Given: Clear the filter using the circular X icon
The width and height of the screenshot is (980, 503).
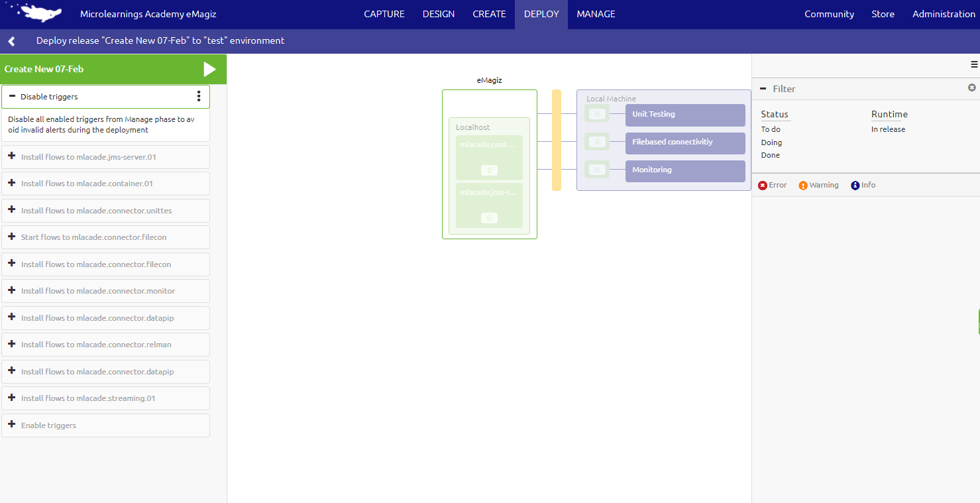Looking at the screenshot, I should pyautogui.click(x=971, y=87).
